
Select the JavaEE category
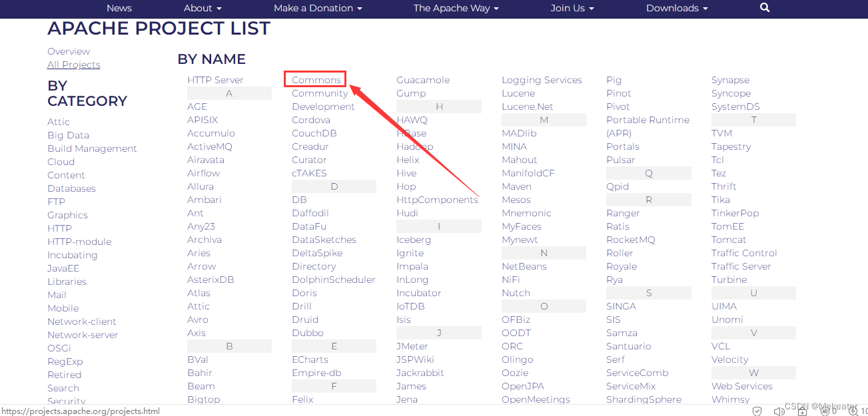click(63, 268)
